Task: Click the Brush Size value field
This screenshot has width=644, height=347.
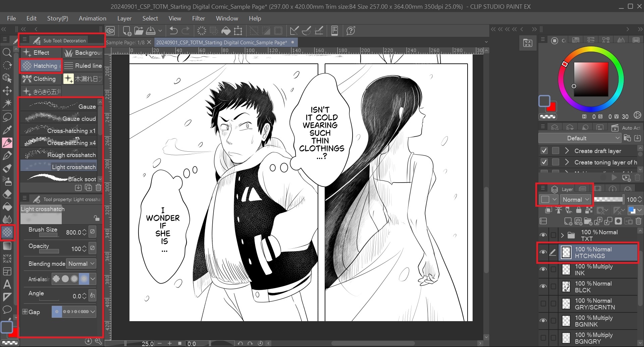Action: coord(74,232)
